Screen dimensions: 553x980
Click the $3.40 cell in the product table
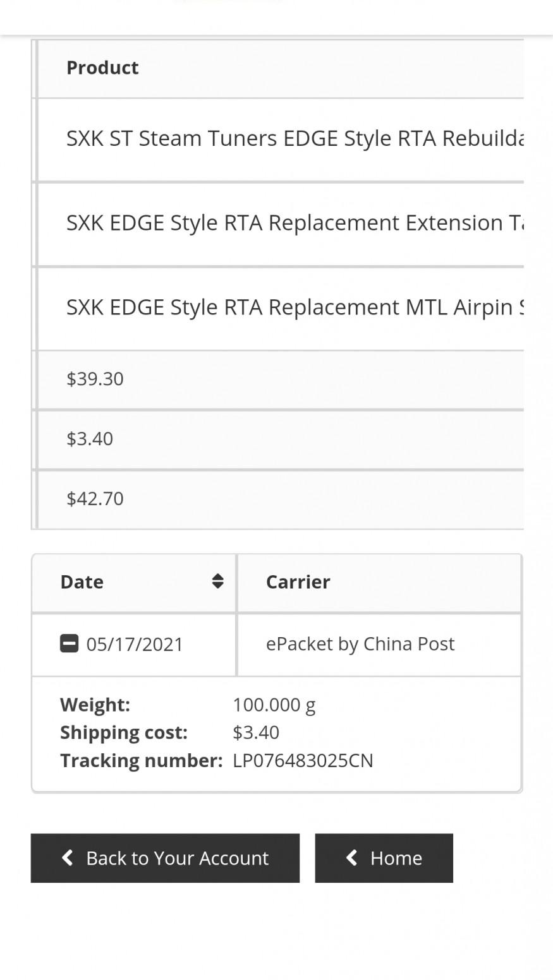(x=90, y=439)
